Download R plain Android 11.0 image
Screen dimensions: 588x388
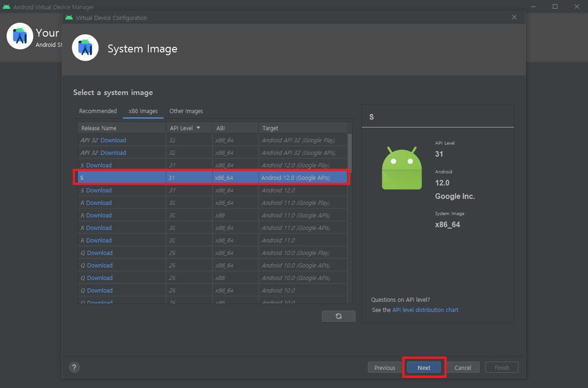(99, 240)
